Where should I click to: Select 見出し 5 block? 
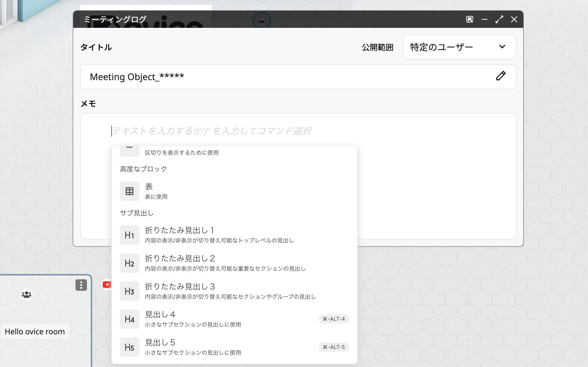(234, 347)
